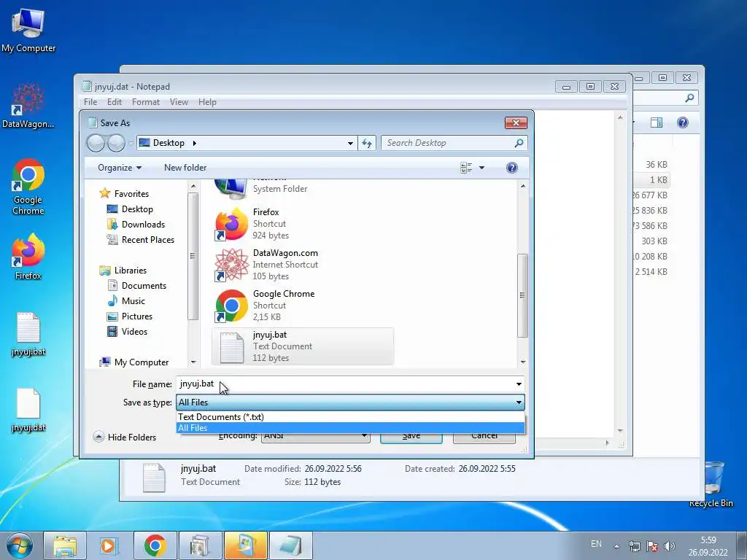Click New folder button

coord(185,168)
